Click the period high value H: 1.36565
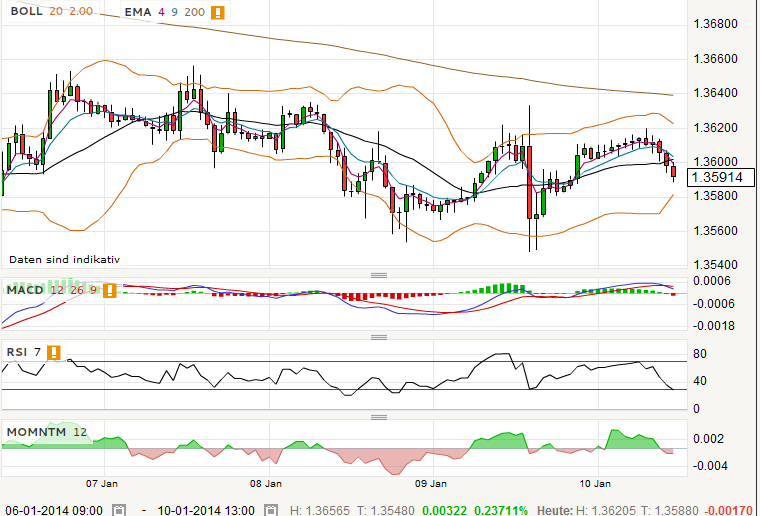The image size is (760, 516). pyautogui.click(x=319, y=511)
